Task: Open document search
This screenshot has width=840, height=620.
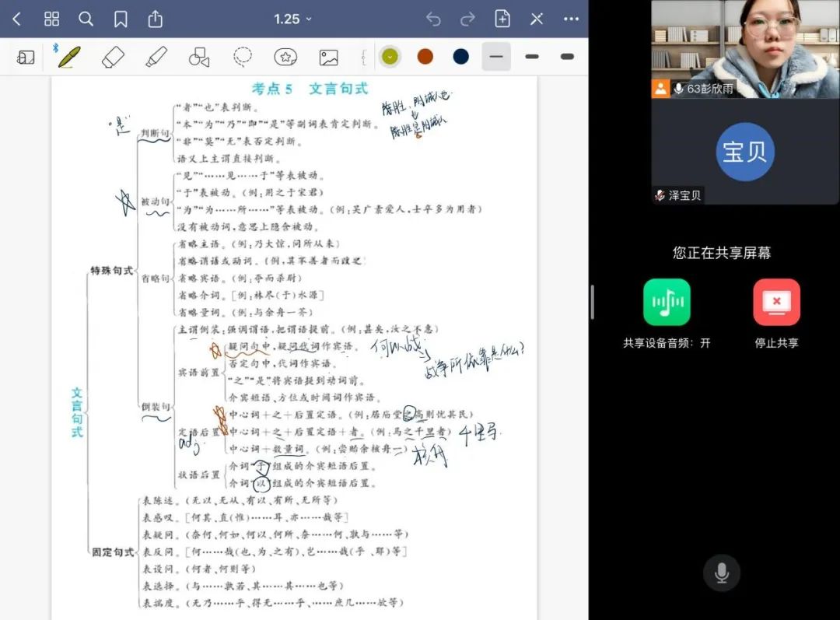Action: (86, 19)
